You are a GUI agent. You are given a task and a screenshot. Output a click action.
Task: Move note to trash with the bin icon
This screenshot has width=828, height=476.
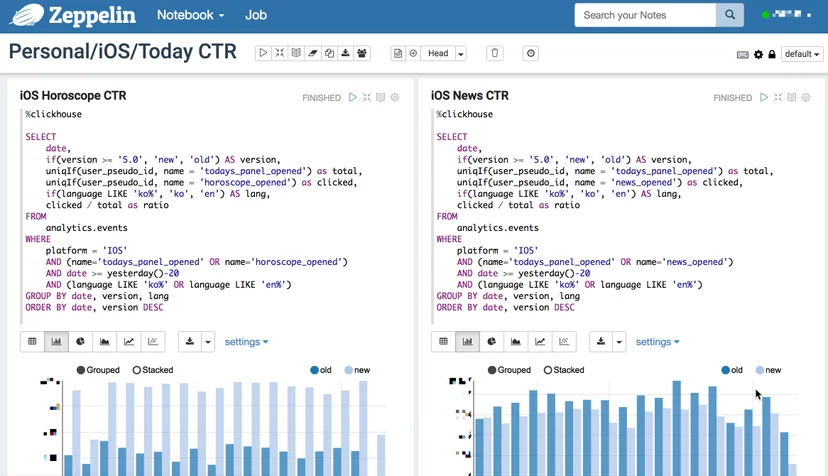click(x=495, y=53)
